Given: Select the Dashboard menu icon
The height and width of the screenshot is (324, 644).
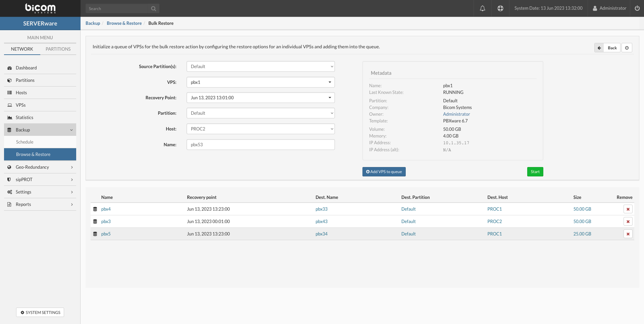Looking at the screenshot, I should coord(9,68).
